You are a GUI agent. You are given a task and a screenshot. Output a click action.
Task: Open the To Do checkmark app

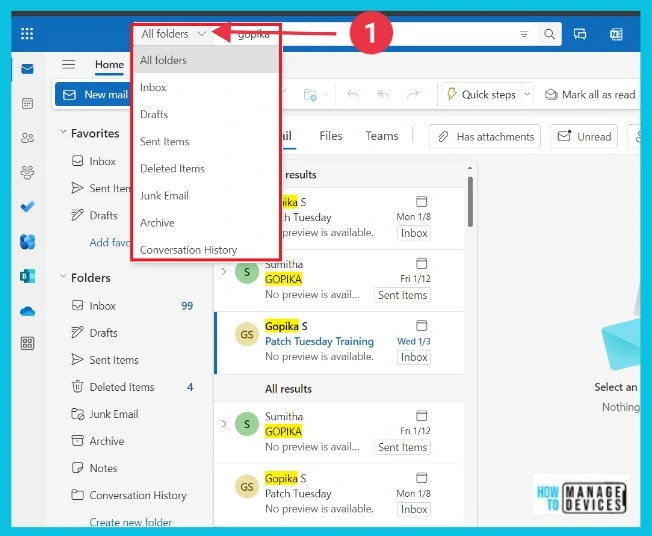click(27, 207)
